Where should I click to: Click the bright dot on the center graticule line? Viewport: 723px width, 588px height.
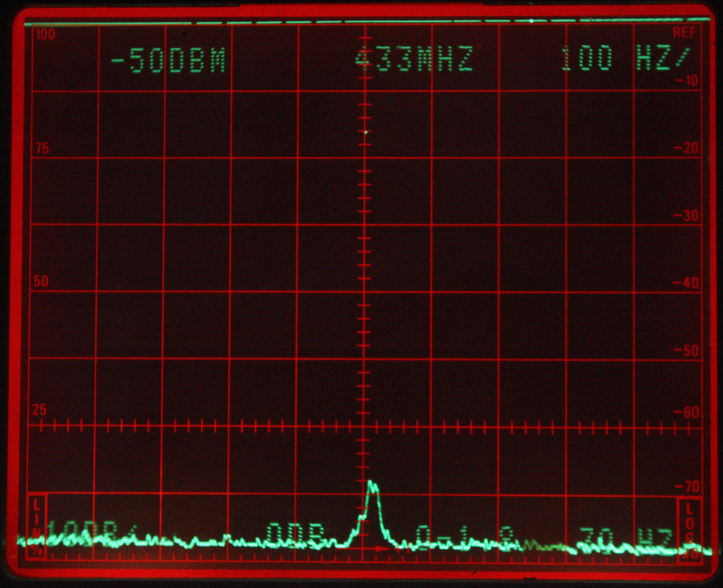(366, 133)
